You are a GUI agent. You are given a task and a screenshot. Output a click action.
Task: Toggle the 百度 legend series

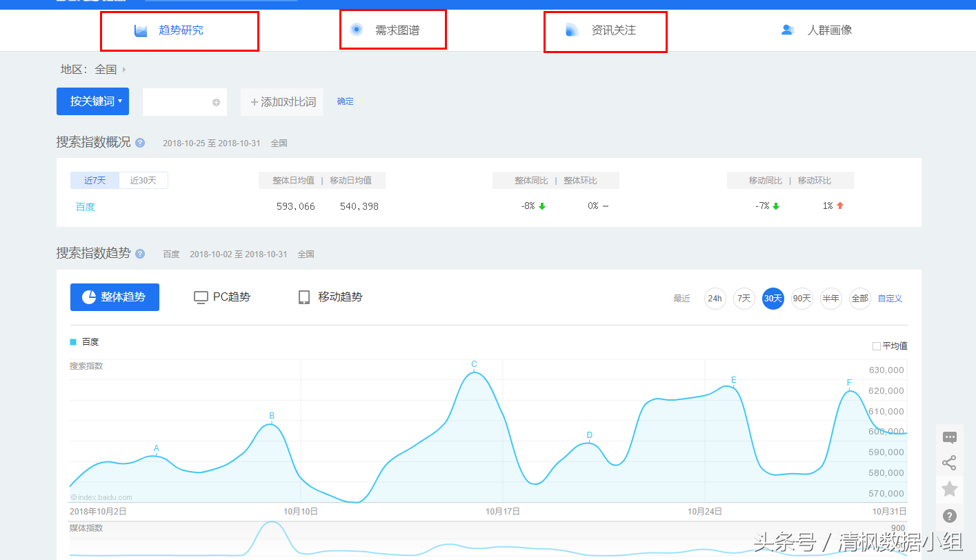[85, 342]
